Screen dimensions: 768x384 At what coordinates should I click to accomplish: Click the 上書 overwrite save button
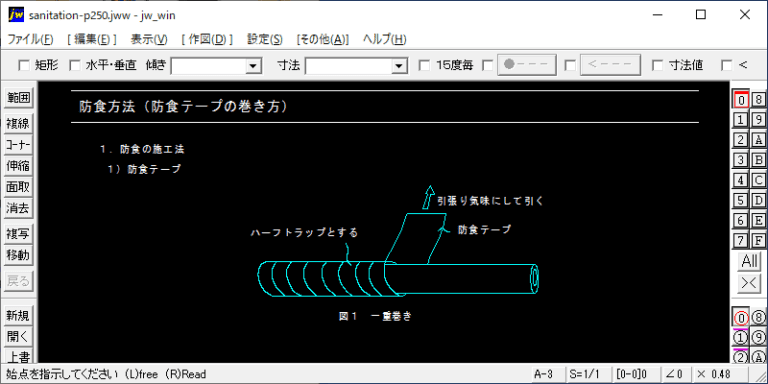coord(18,356)
